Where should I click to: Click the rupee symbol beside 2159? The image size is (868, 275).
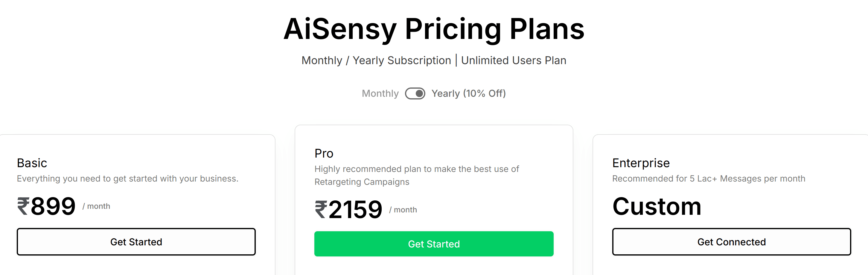(x=321, y=209)
